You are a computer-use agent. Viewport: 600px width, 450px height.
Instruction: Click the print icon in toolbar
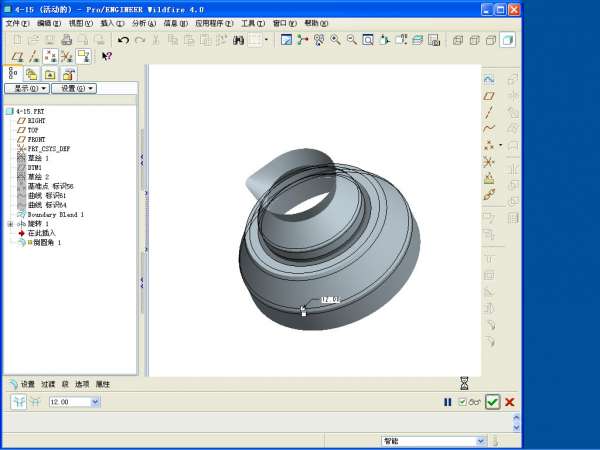66,40
